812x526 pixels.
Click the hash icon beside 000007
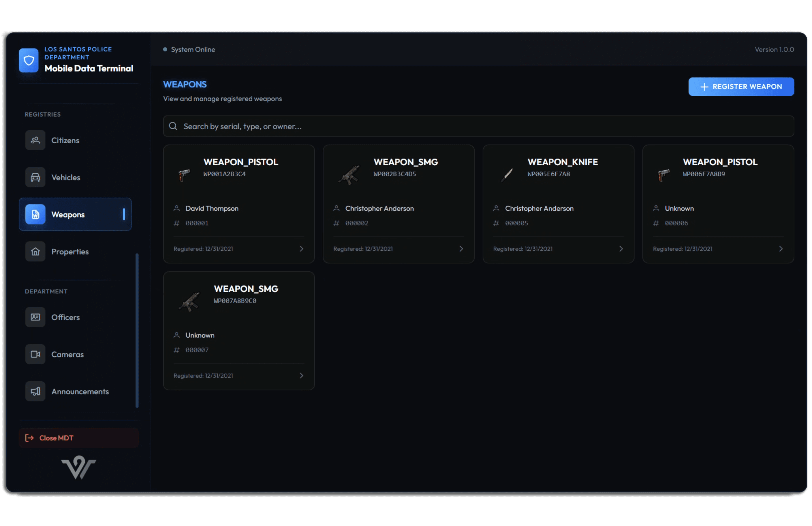coord(177,350)
